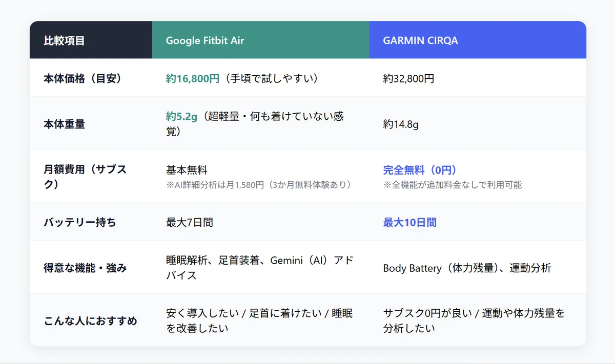Click the 約16,800円 price cell
The width and height of the screenshot is (615, 364).
click(x=261, y=78)
